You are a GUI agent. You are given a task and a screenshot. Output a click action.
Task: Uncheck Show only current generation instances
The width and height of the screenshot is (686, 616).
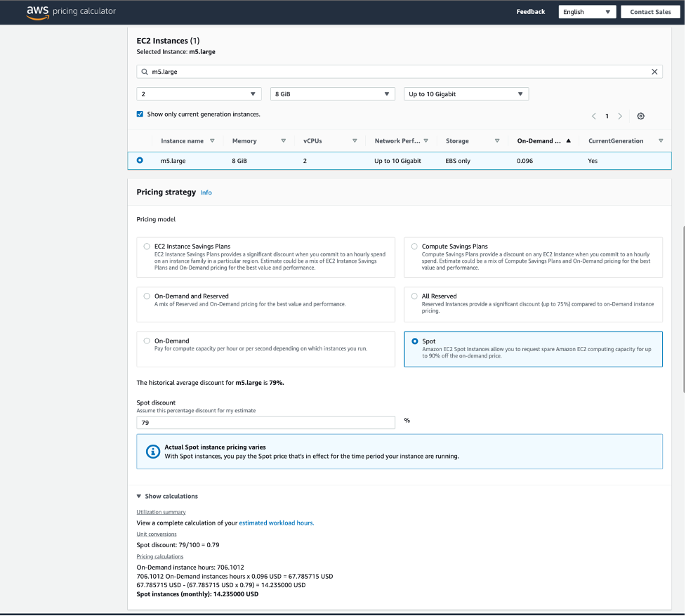(140, 114)
